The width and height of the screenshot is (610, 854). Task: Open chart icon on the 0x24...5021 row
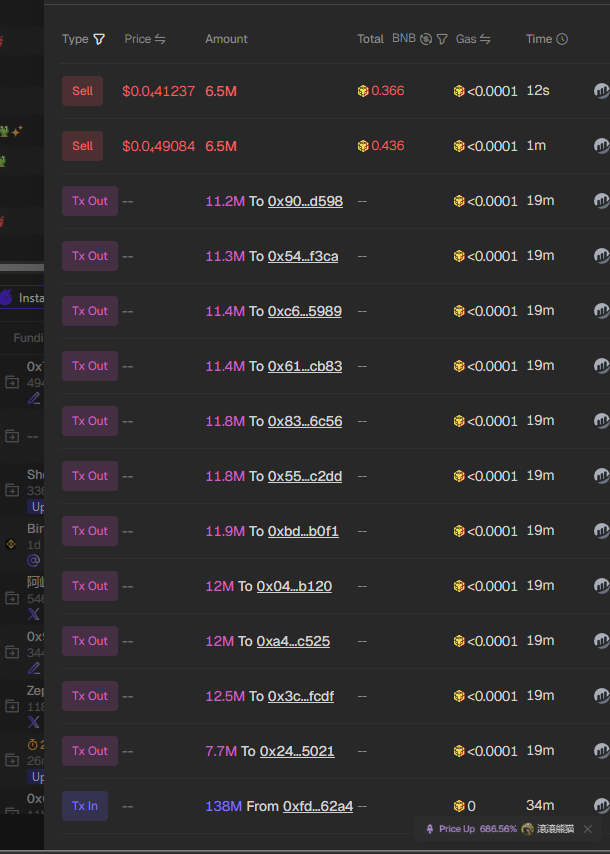tap(601, 751)
